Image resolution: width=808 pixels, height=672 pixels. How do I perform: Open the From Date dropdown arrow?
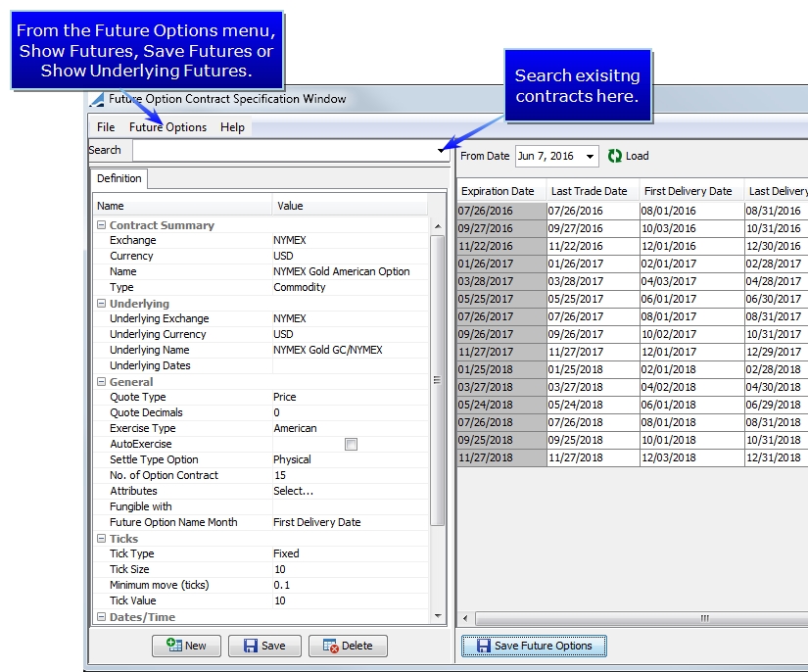point(590,156)
